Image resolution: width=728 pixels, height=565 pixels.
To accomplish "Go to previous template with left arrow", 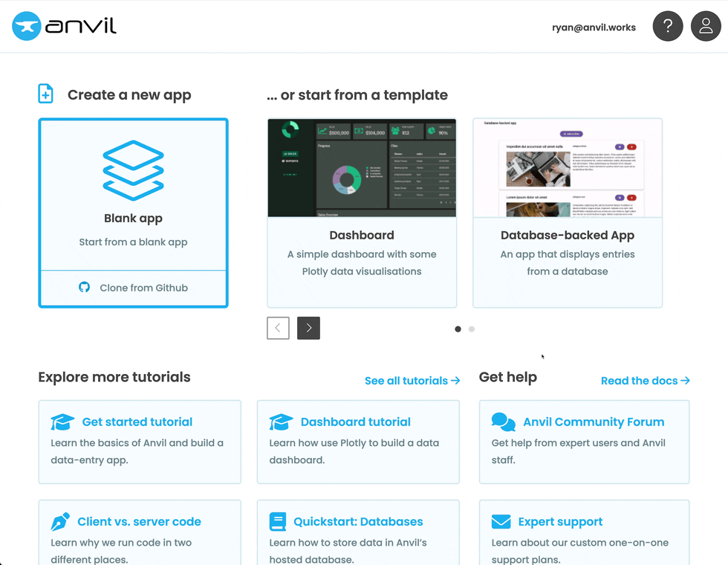I will (x=278, y=328).
